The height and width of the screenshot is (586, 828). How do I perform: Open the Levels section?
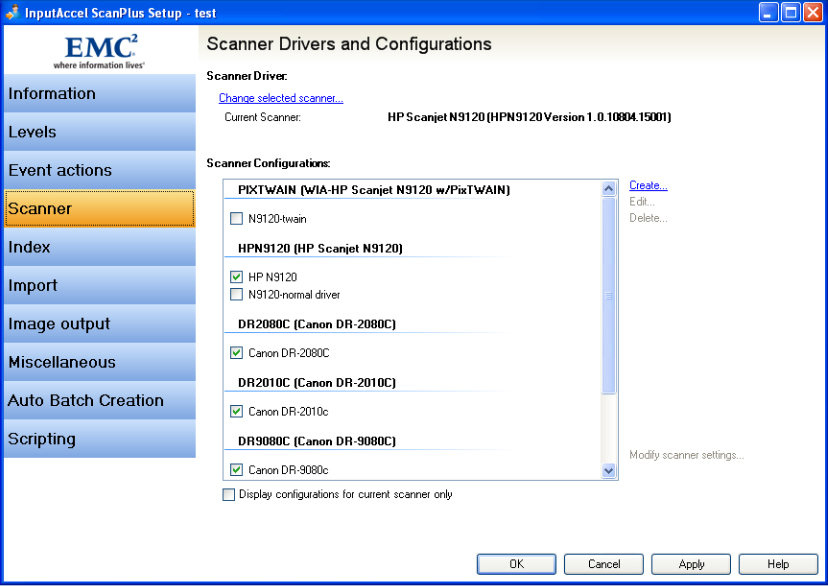[x=99, y=132]
